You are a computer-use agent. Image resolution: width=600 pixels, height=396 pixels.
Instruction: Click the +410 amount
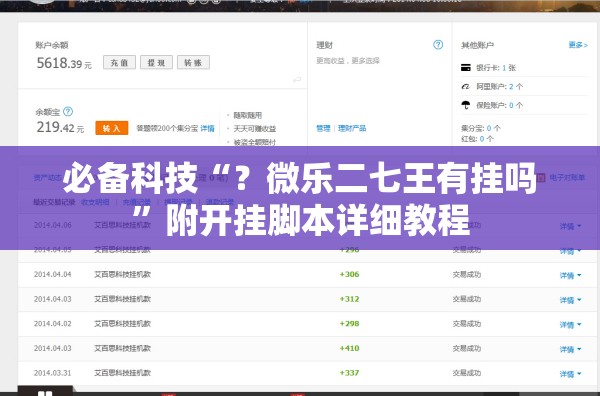pyautogui.click(x=349, y=348)
